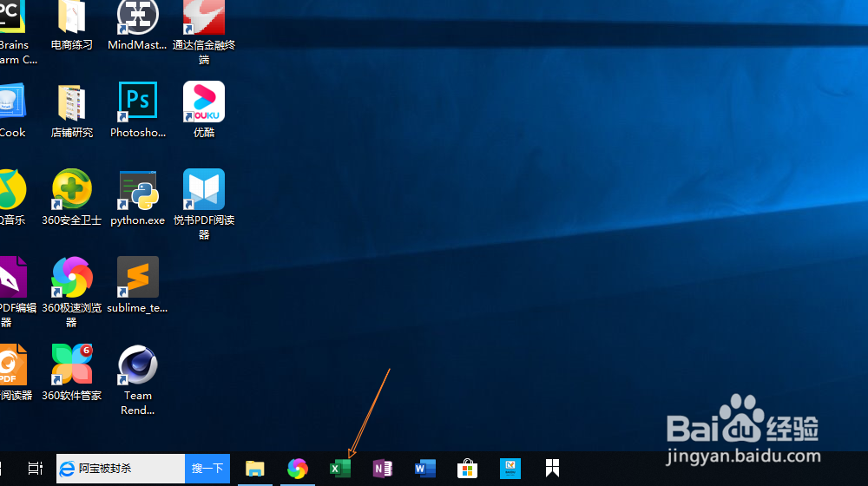
Task: Launch Excel from the taskbar
Action: pyautogui.click(x=340, y=469)
